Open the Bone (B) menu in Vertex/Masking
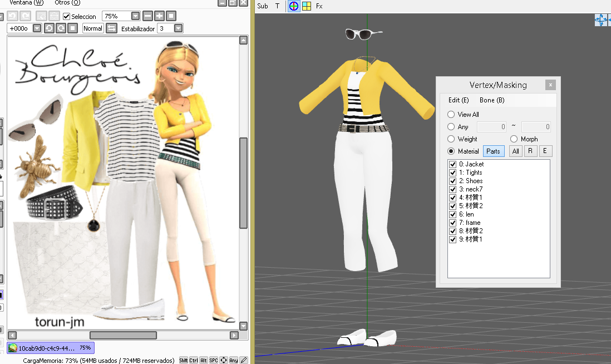The image size is (611, 364). tap(492, 100)
